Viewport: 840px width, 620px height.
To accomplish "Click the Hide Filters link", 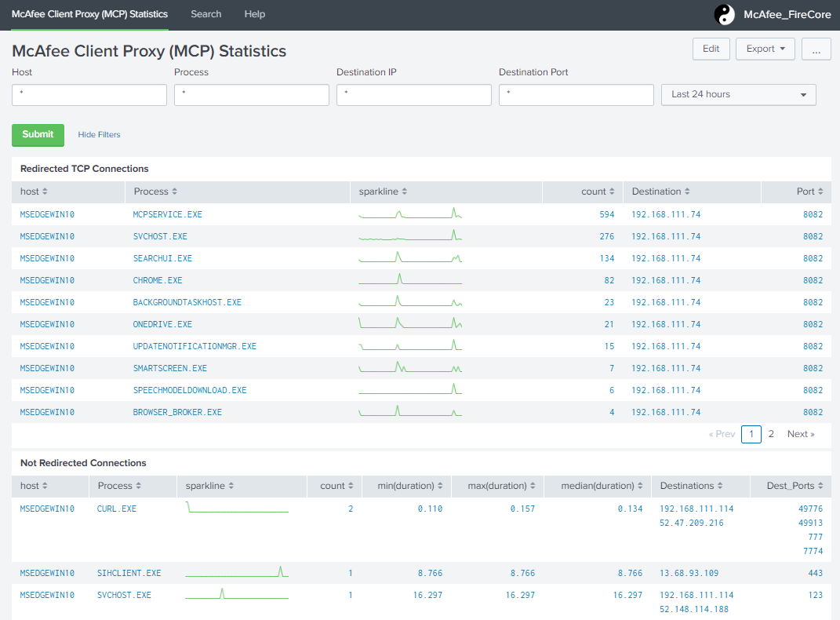I will tap(99, 135).
